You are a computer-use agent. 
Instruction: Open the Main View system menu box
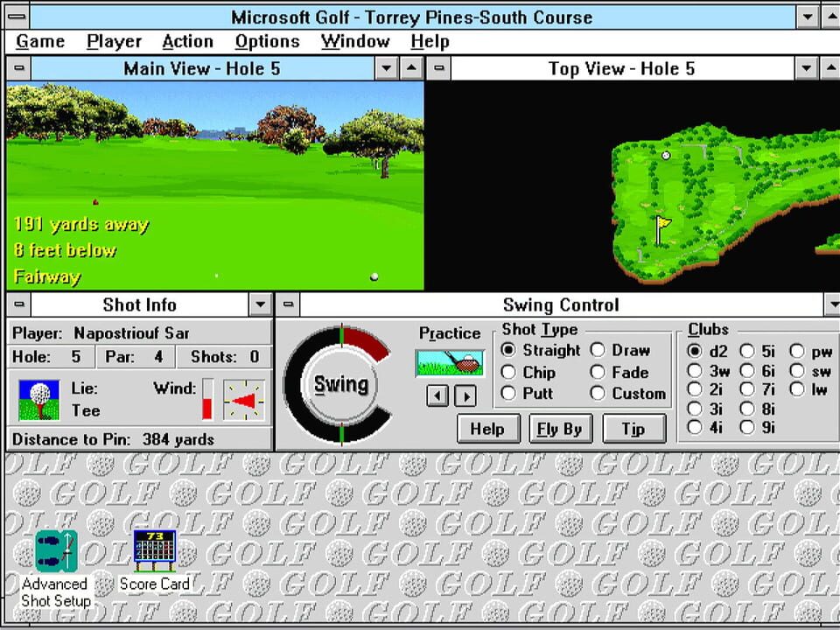point(18,68)
